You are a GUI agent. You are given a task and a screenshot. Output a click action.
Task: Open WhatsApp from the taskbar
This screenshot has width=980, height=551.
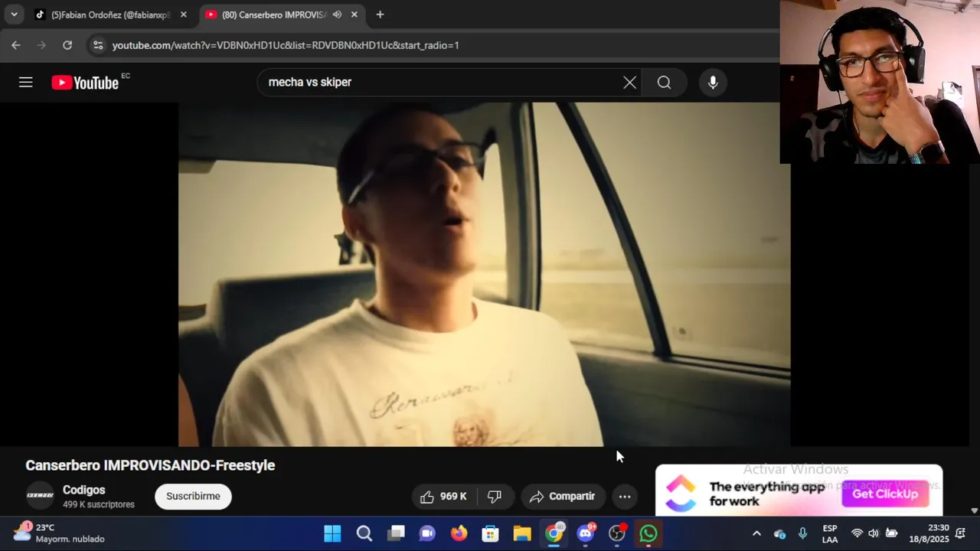pos(648,533)
